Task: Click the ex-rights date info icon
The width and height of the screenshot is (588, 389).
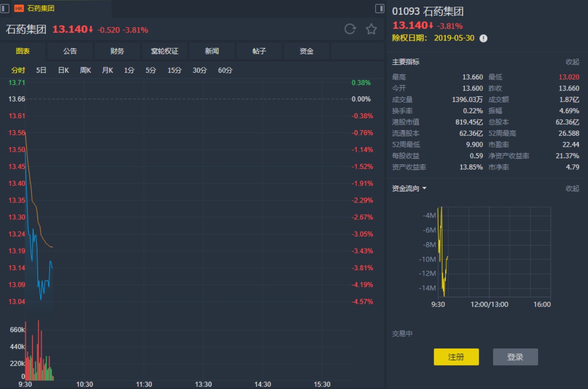Action: click(x=483, y=38)
